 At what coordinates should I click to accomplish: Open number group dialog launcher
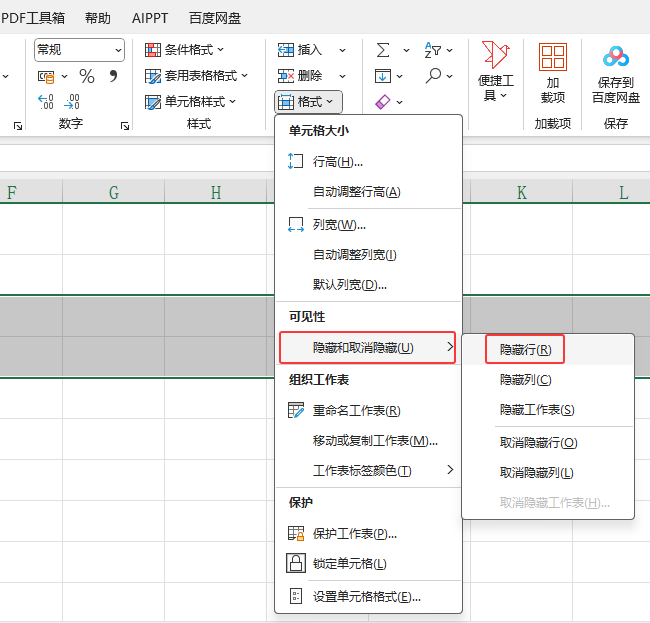coord(125,126)
